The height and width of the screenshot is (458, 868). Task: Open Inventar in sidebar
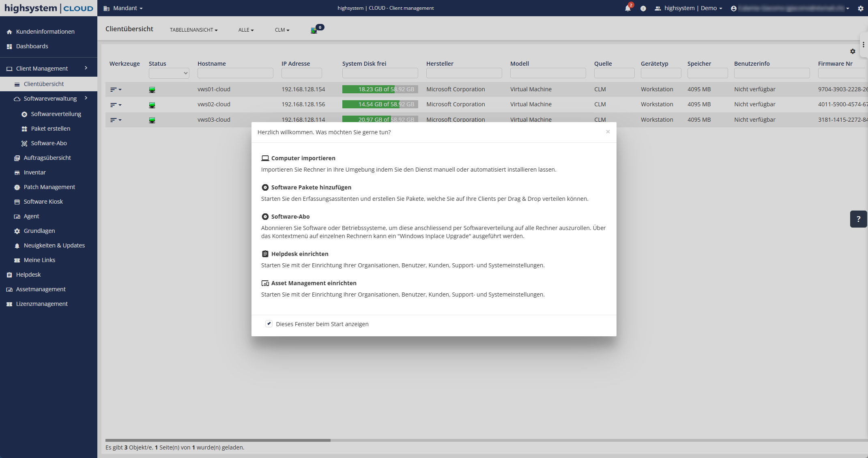click(x=34, y=172)
